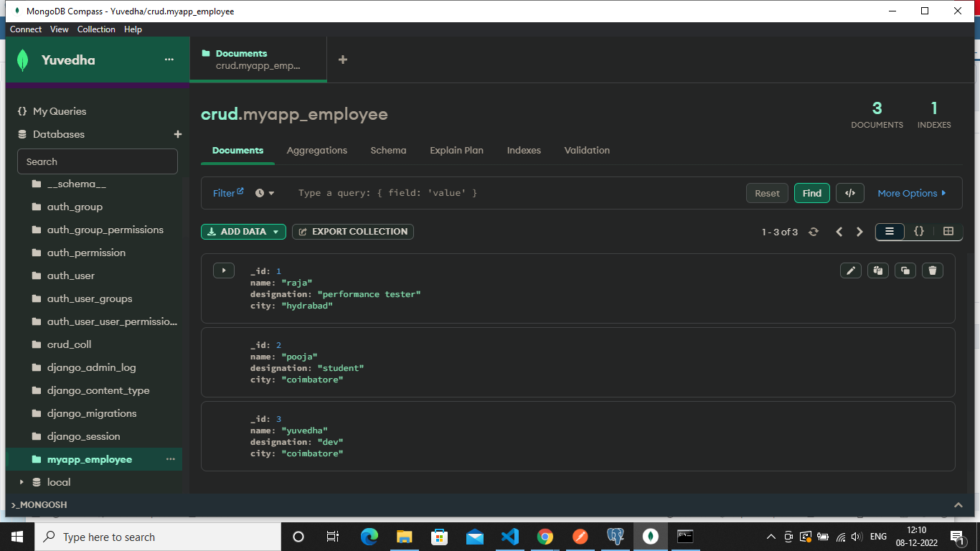
Task: Switch to table view using the grid icon
Action: point(948,232)
